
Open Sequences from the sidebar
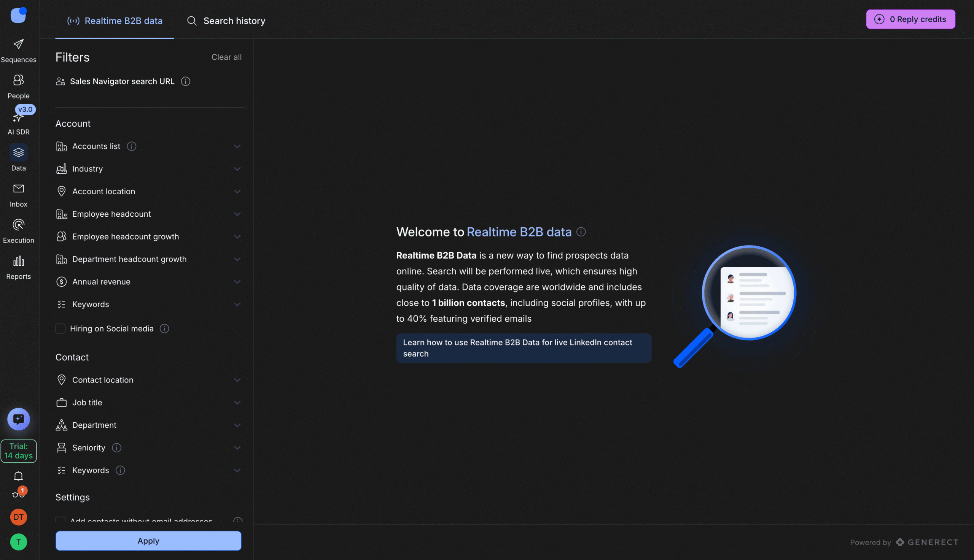coord(19,51)
